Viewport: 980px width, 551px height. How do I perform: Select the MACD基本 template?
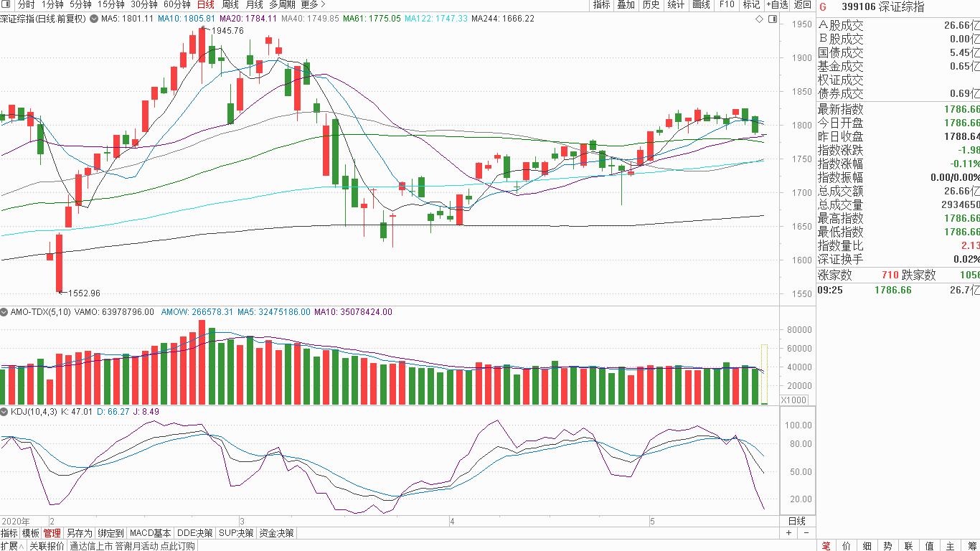(151, 533)
